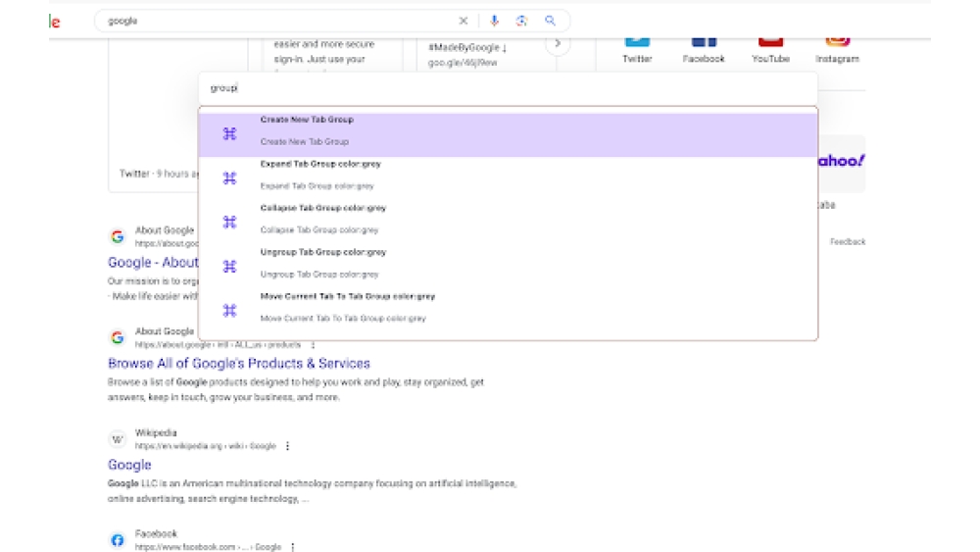The width and height of the screenshot is (980, 552).
Task: Select Collapse Tab Group color:grey command
Action: (x=508, y=222)
